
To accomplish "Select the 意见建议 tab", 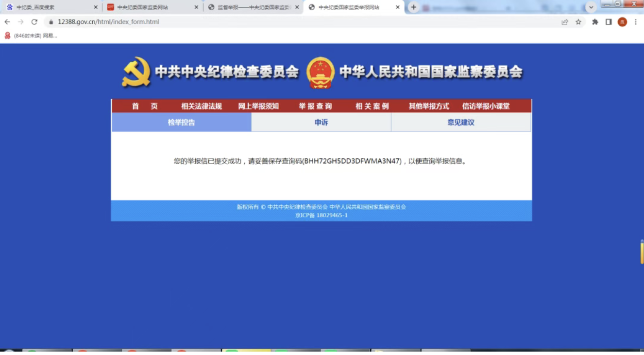I will pyautogui.click(x=461, y=122).
